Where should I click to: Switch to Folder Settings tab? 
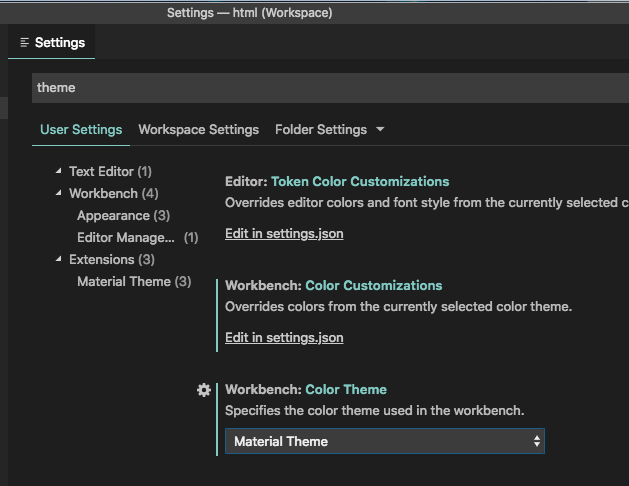pyautogui.click(x=321, y=130)
